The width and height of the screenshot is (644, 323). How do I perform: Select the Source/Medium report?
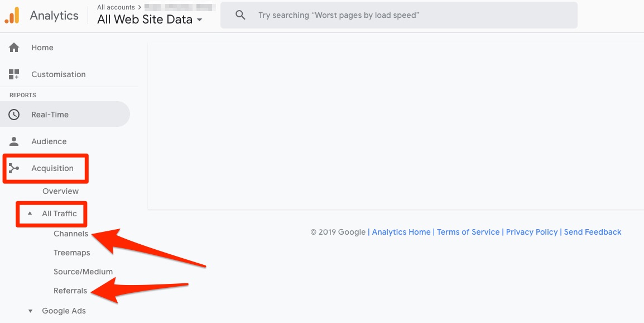point(83,272)
